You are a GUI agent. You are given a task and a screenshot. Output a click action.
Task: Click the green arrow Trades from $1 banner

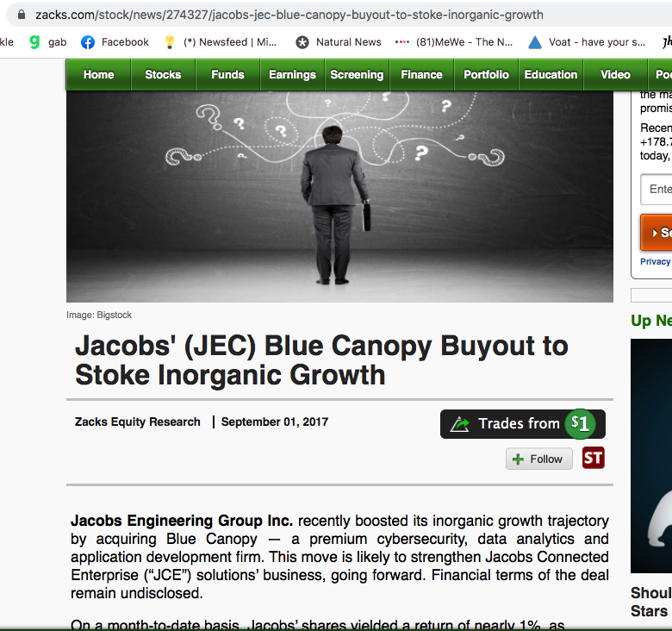(523, 424)
